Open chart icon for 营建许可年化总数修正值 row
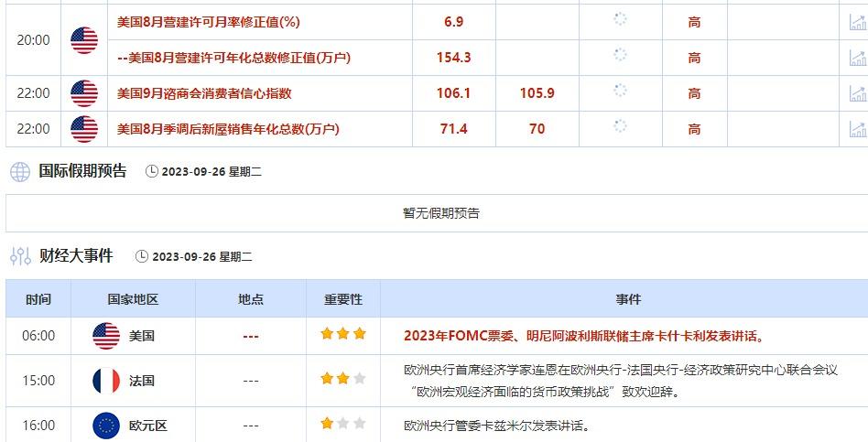Image resolution: width=868 pixels, height=442 pixels. (859, 58)
